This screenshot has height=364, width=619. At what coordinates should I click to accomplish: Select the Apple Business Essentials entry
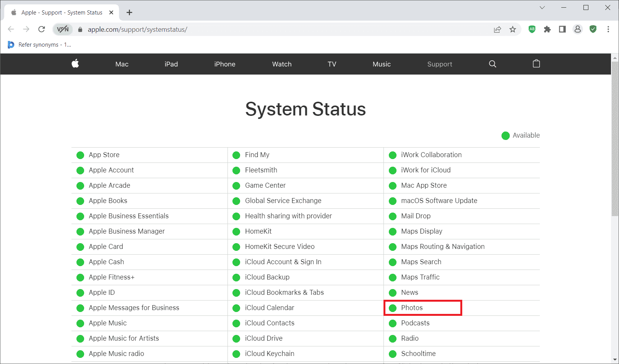[128, 216]
